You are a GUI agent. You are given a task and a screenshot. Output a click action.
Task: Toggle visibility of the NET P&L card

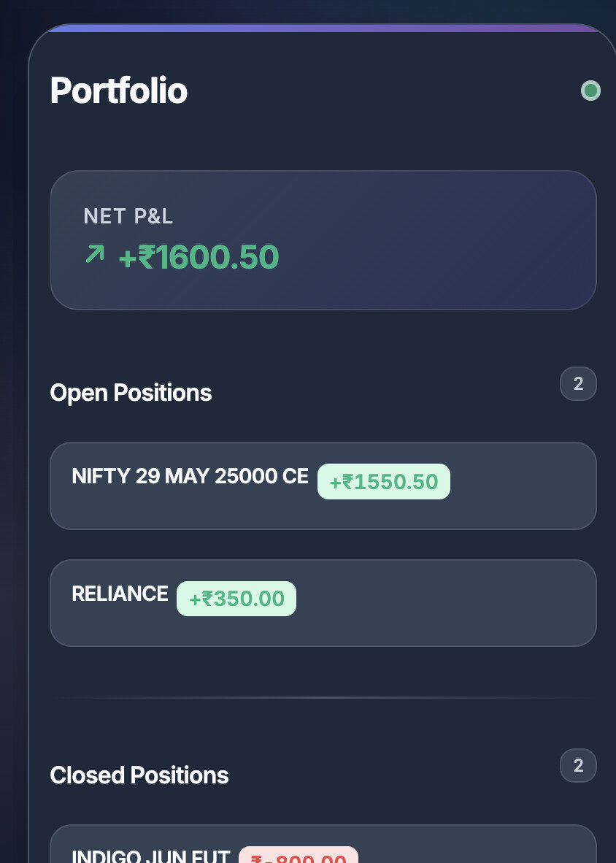[323, 239]
